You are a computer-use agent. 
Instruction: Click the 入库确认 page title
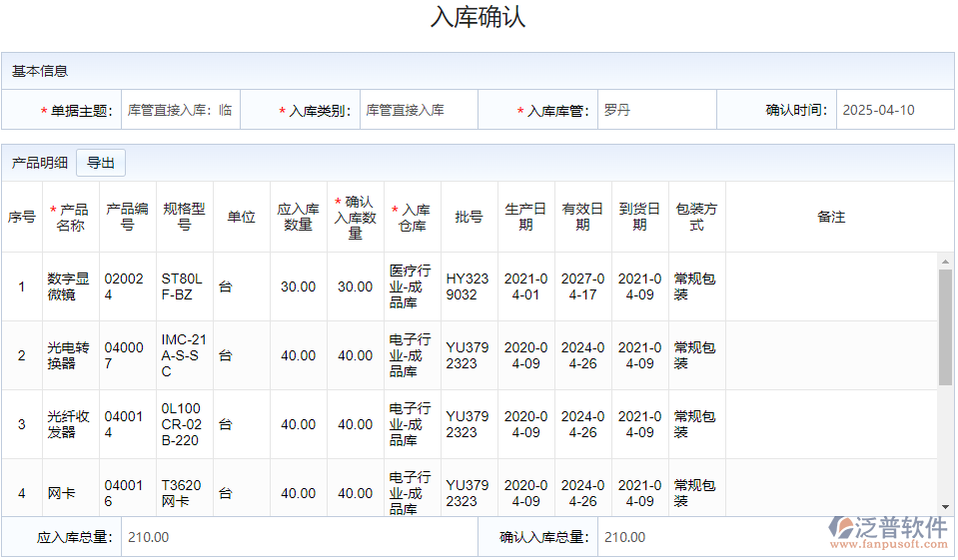(478, 17)
